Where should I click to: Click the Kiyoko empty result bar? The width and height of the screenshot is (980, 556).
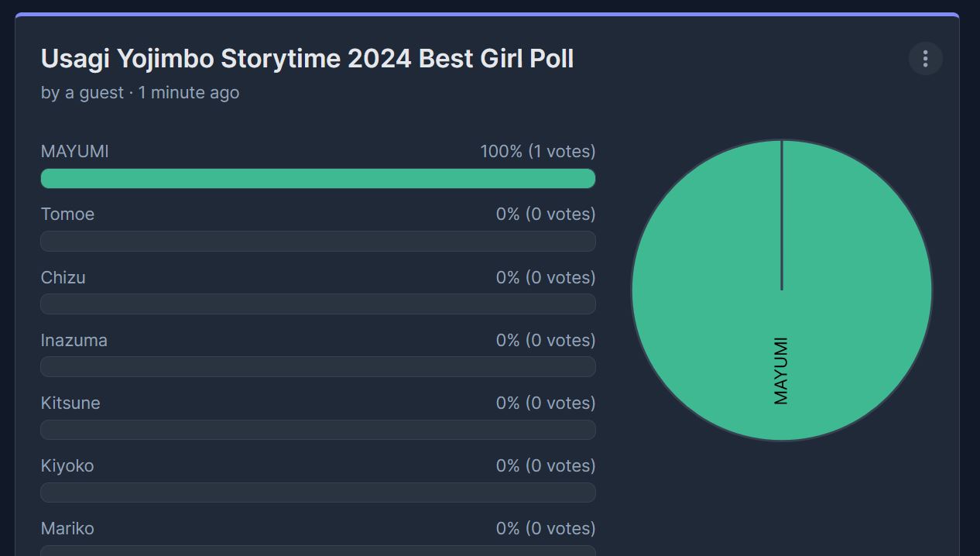317,493
